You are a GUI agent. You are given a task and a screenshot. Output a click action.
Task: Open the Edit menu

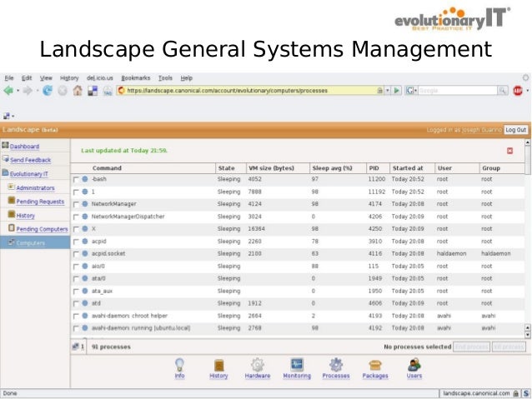(27, 78)
